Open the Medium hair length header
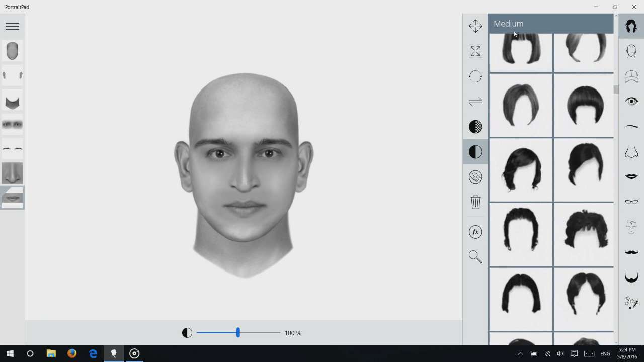The height and width of the screenshot is (362, 644). [551, 24]
